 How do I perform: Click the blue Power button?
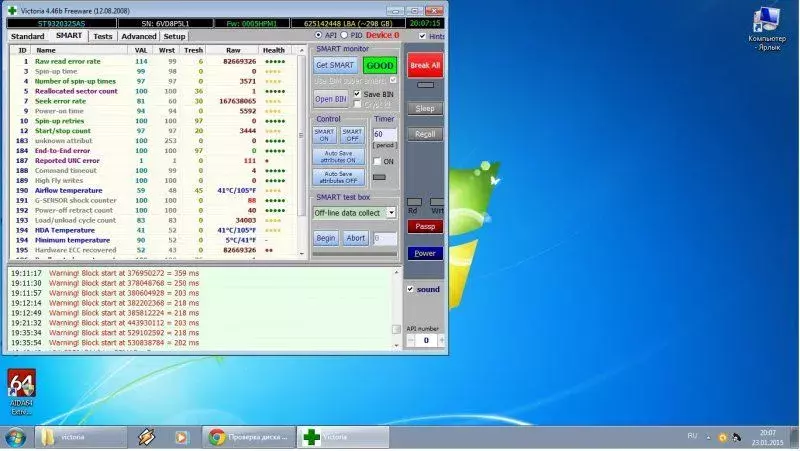coord(425,254)
